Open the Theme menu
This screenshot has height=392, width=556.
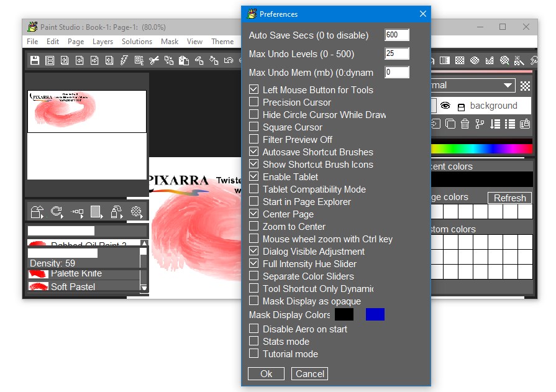point(222,42)
